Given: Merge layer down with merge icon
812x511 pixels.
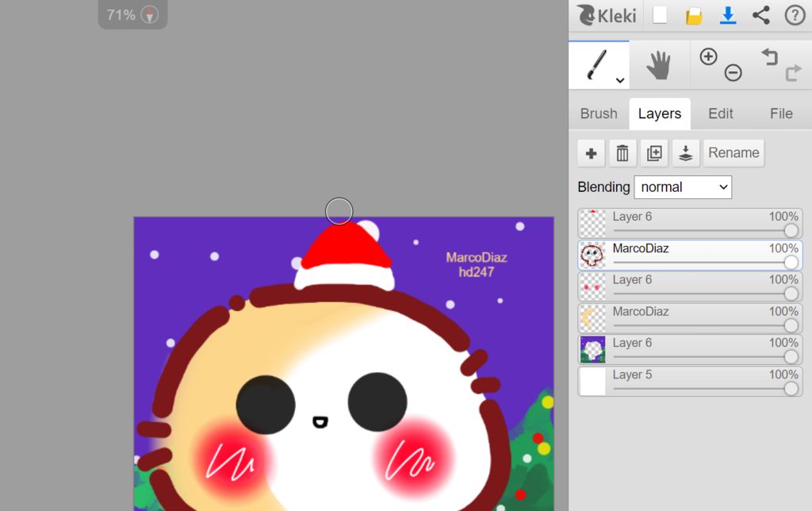Looking at the screenshot, I should 686,153.
